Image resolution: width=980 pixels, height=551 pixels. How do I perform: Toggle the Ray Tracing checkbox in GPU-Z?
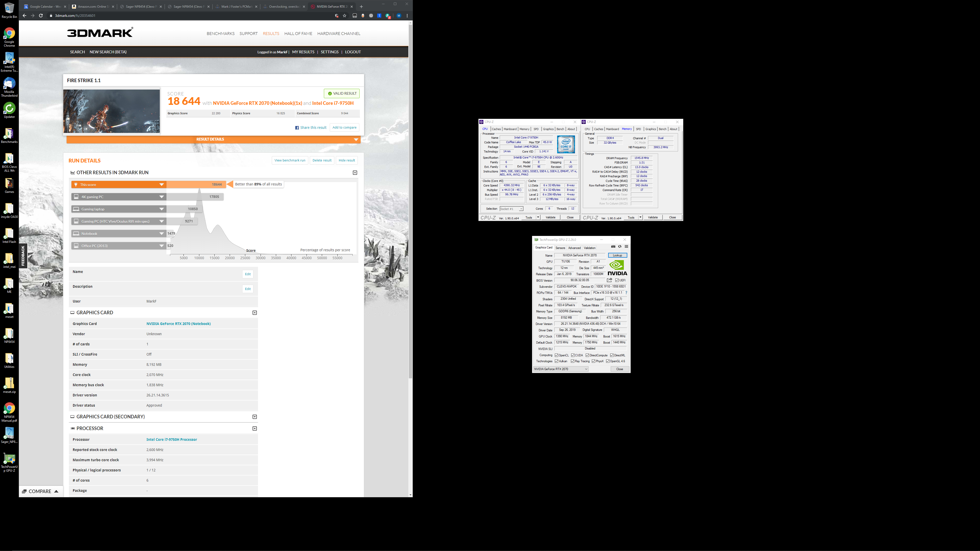(572, 361)
